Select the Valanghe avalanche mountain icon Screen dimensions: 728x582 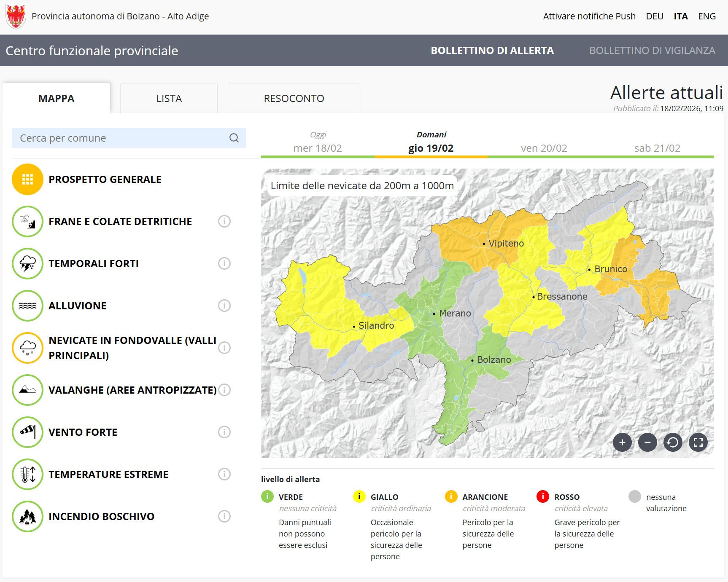coord(27,390)
